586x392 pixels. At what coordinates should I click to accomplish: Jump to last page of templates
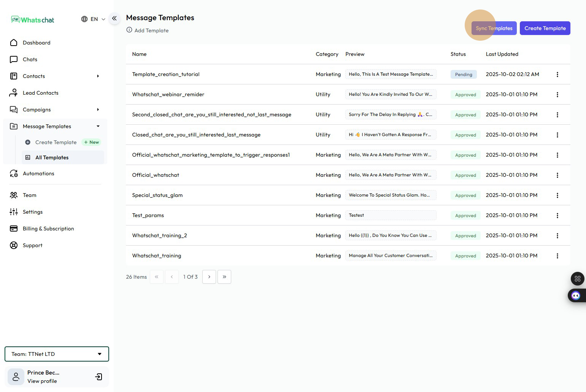tap(224, 277)
